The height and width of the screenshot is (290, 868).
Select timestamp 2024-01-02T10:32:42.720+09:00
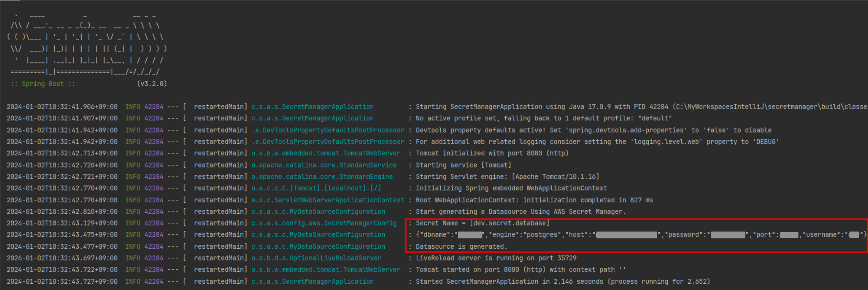(x=62, y=165)
